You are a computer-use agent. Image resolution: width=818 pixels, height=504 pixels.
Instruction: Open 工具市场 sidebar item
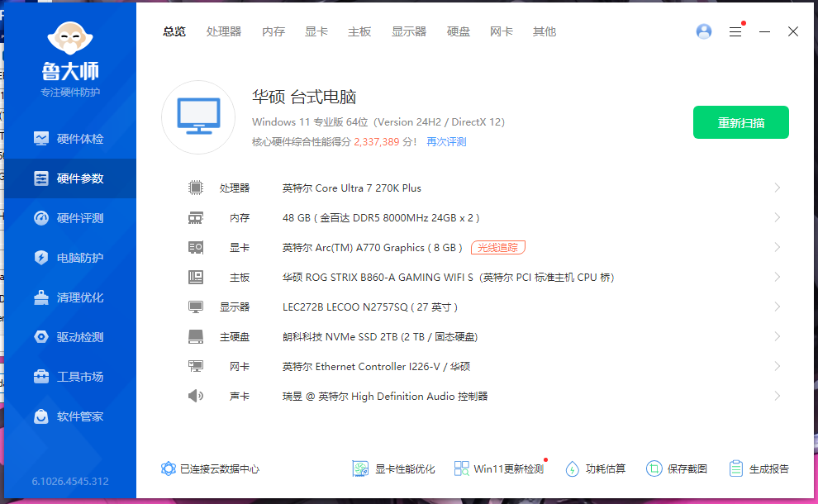(70, 377)
